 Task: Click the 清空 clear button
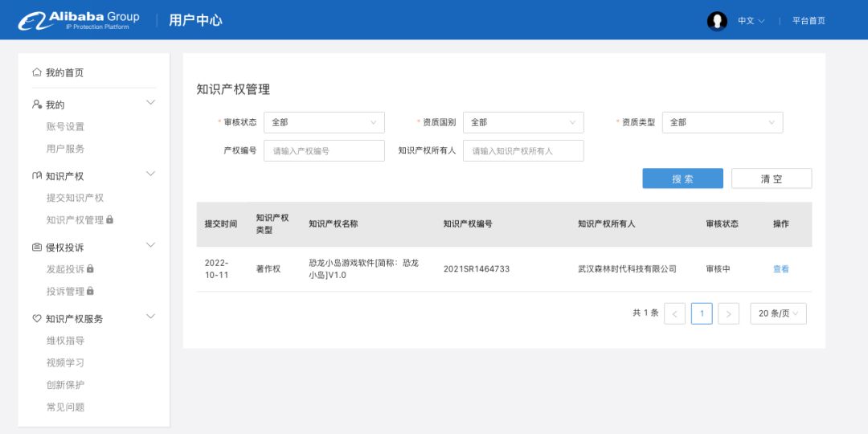coord(772,178)
